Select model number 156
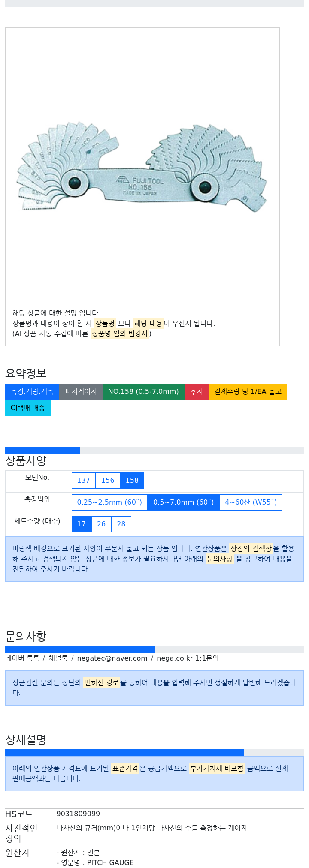Image resolution: width=309 pixels, height=868 pixels. click(108, 481)
